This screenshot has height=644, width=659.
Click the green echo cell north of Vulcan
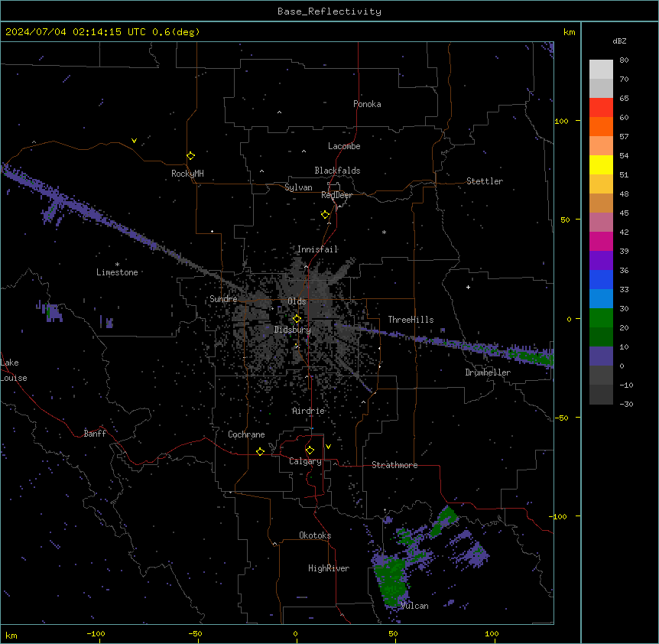click(392, 582)
